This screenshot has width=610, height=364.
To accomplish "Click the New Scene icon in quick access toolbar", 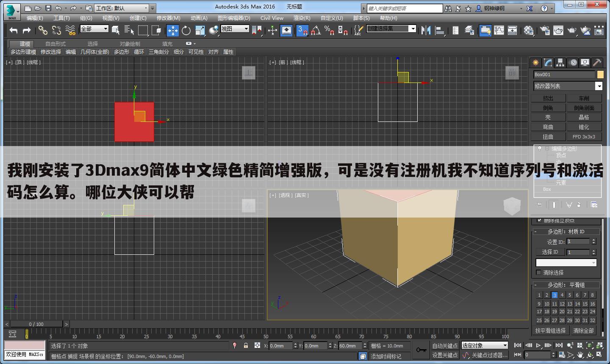I will (28, 8).
